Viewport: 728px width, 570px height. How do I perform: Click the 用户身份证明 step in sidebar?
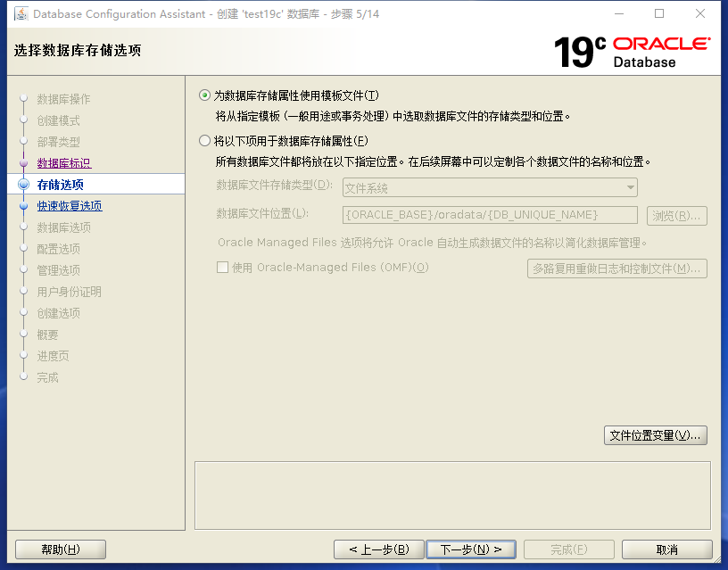(69, 292)
